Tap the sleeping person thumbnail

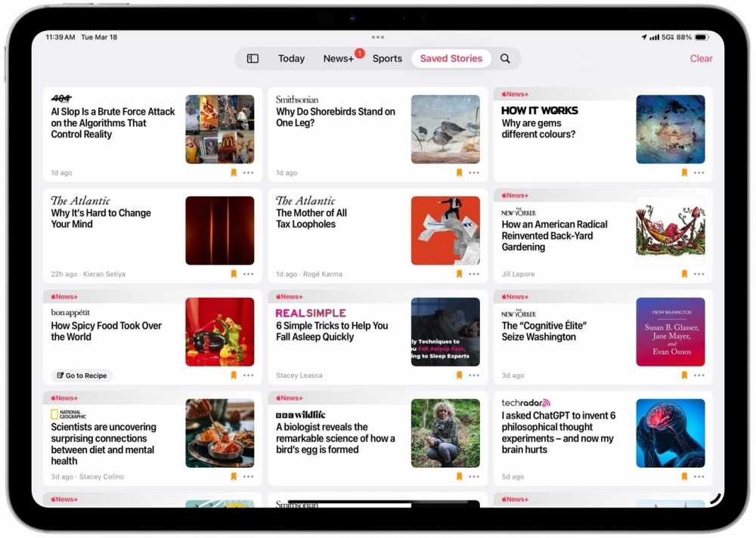(x=445, y=332)
